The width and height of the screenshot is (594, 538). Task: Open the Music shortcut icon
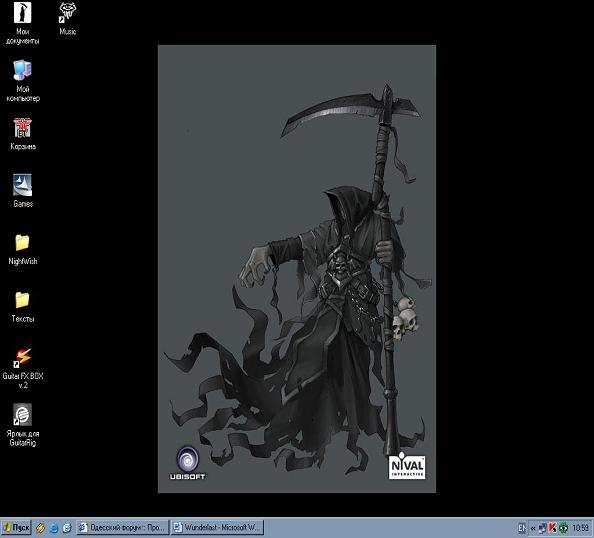(68, 13)
